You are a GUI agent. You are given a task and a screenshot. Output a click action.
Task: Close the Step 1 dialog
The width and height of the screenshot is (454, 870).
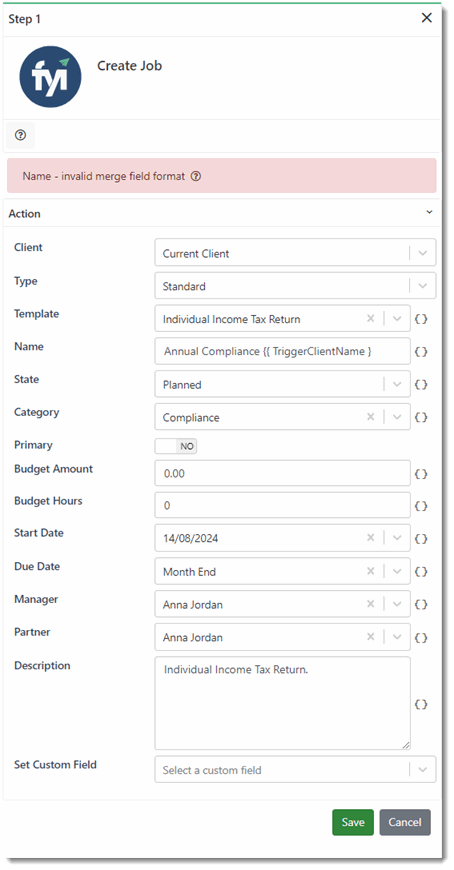pos(426,18)
